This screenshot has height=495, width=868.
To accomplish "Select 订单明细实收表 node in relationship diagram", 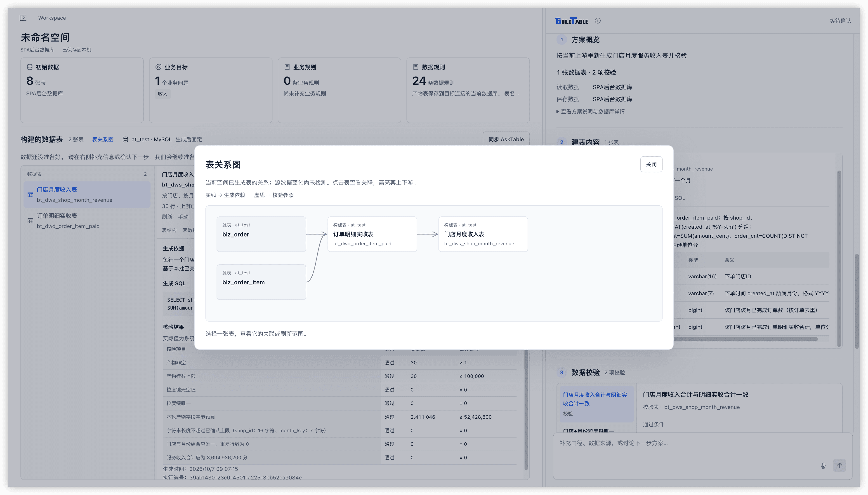I will coord(372,234).
